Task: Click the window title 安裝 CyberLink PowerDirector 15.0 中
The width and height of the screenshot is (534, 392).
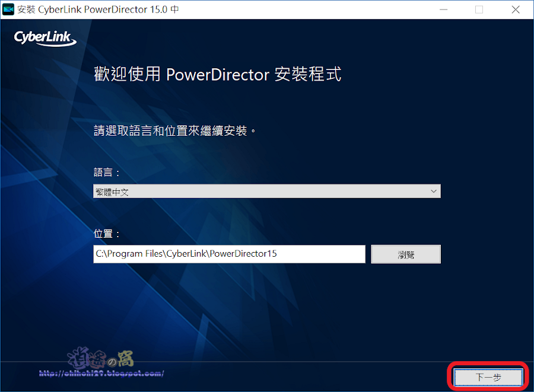Action: pos(98,9)
